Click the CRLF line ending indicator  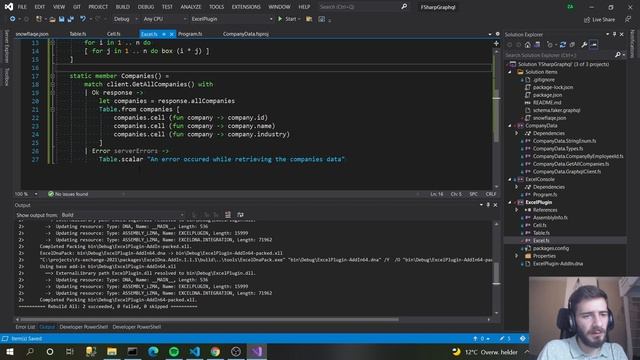tap(491, 194)
